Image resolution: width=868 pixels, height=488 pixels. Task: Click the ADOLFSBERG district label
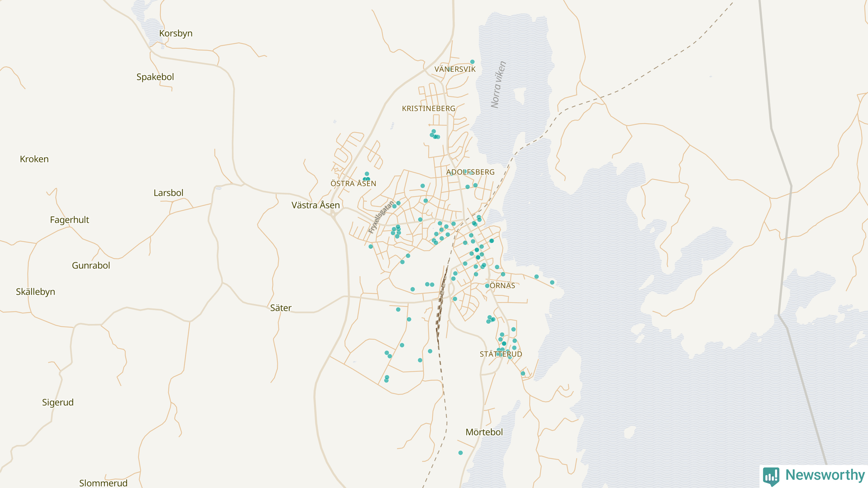[470, 172]
